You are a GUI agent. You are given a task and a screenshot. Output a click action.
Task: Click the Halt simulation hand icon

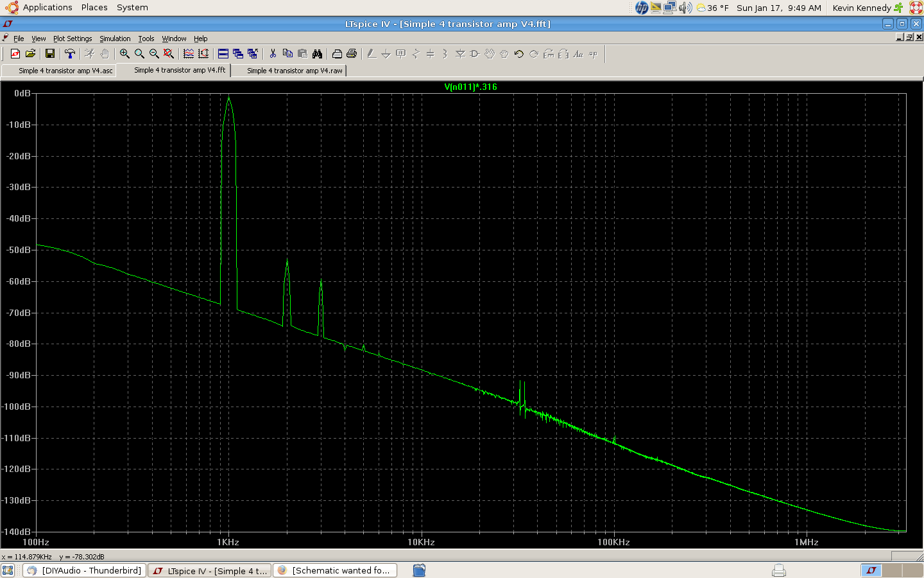105,54
